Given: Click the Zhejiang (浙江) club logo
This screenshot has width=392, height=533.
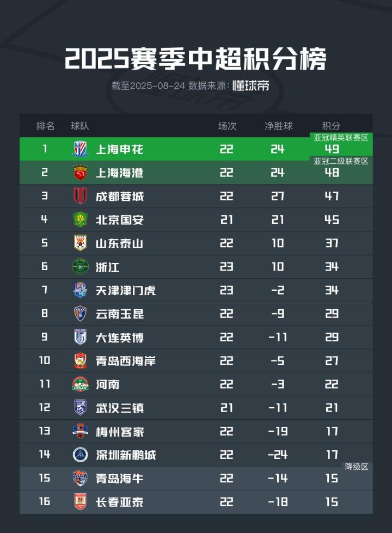Looking at the screenshot, I should pos(80,267).
